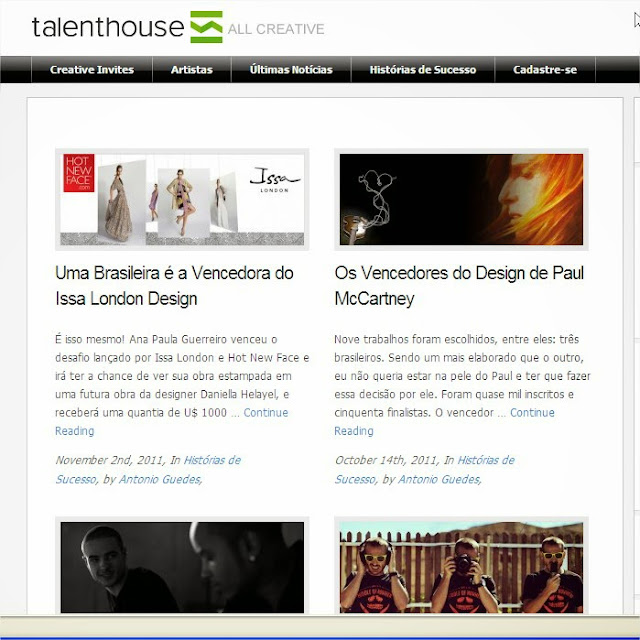Open the Issa London banner thumbnail
This screenshot has height=640, width=640.
click(182, 200)
